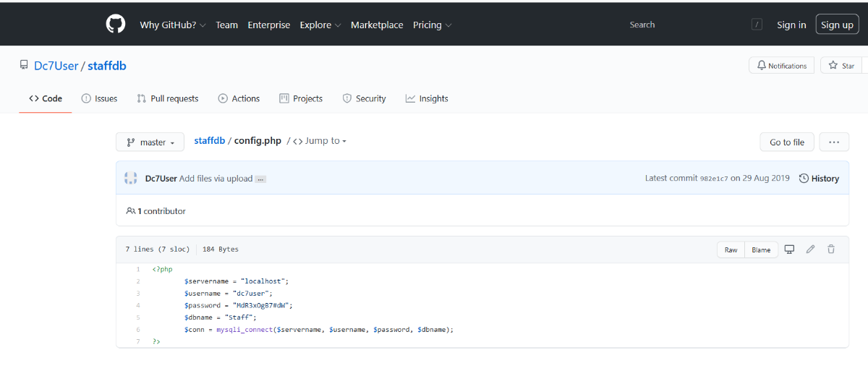This screenshot has width=868, height=371.
Task: Click the contributors people icon
Action: [131, 211]
